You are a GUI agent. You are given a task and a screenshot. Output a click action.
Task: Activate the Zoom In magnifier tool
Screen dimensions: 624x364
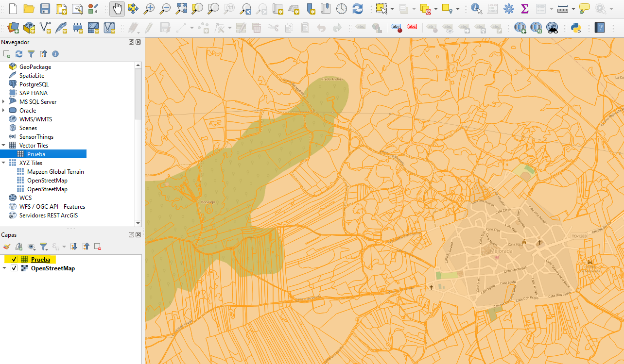(x=149, y=8)
